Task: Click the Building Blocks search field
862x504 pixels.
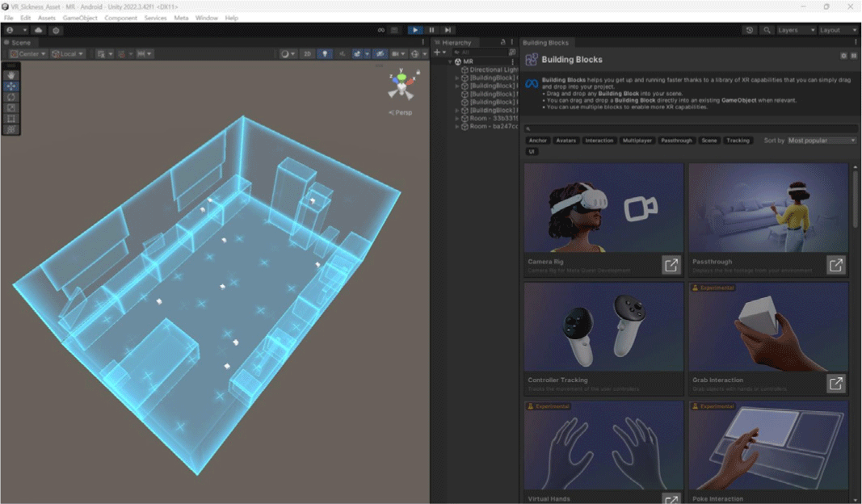Action: tap(691, 128)
